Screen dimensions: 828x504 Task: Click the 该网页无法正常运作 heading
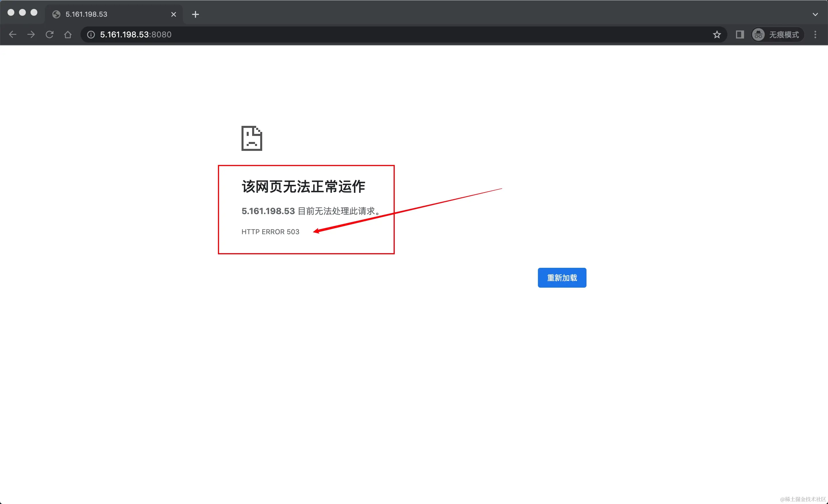pos(303,187)
